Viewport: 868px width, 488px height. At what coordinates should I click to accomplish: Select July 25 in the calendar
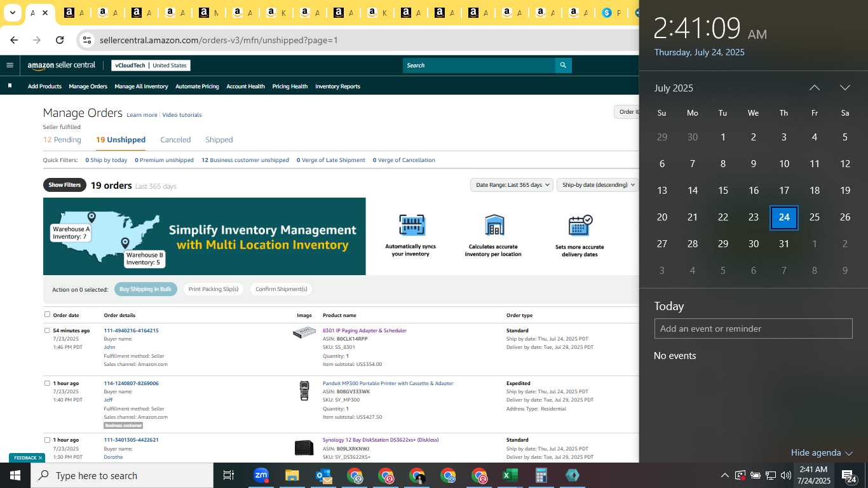pyautogui.click(x=815, y=217)
